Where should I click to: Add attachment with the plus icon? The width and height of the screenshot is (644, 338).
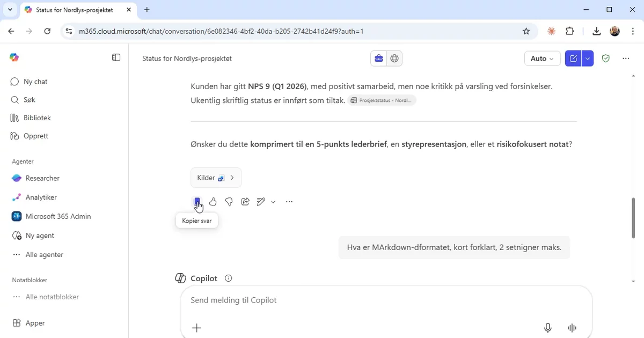[197, 328]
